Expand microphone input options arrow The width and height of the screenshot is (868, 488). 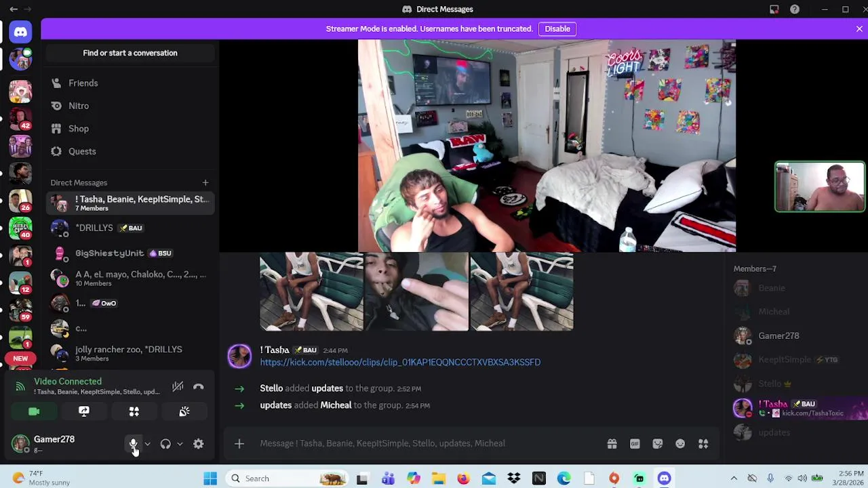point(147,444)
